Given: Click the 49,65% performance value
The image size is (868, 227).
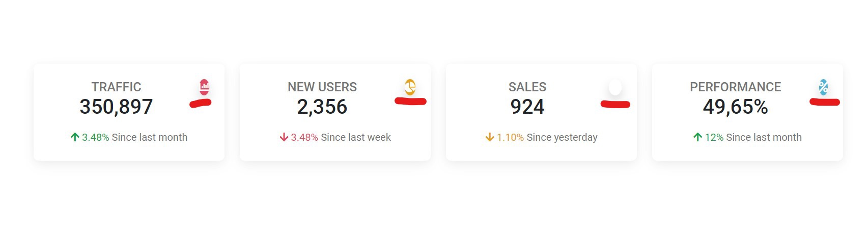Looking at the screenshot, I should coord(735,107).
